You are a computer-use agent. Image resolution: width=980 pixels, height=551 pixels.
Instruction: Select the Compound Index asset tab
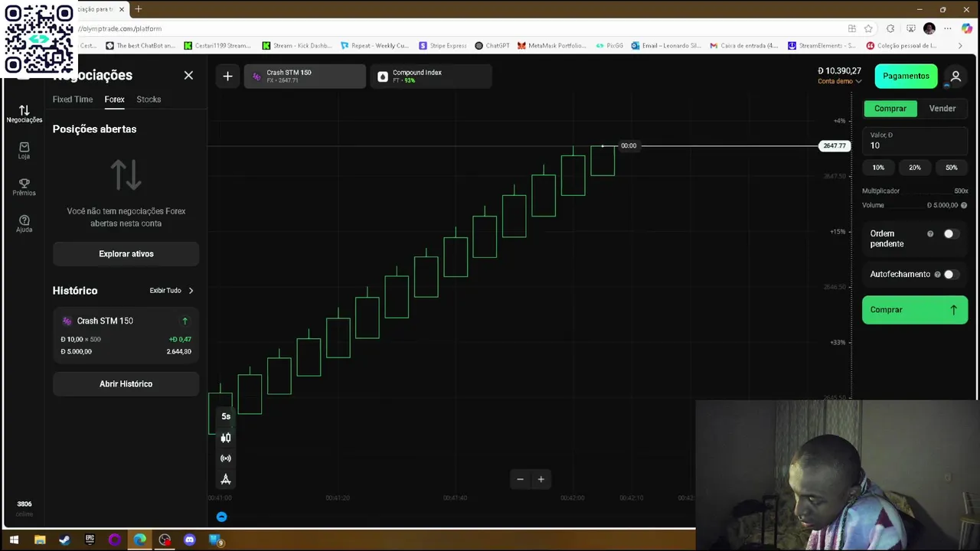click(x=431, y=76)
